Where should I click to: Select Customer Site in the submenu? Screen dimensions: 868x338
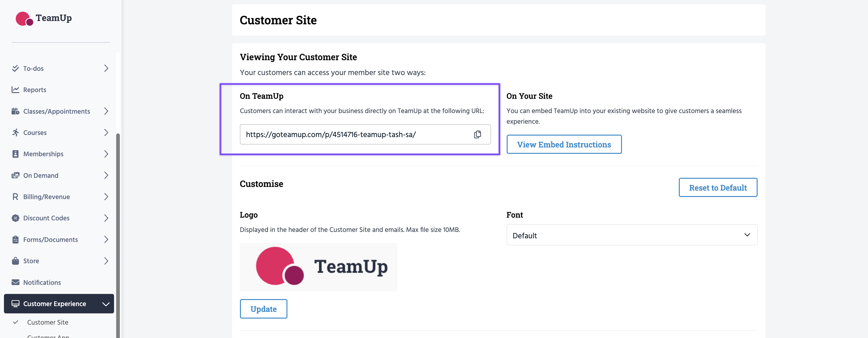coord(47,322)
